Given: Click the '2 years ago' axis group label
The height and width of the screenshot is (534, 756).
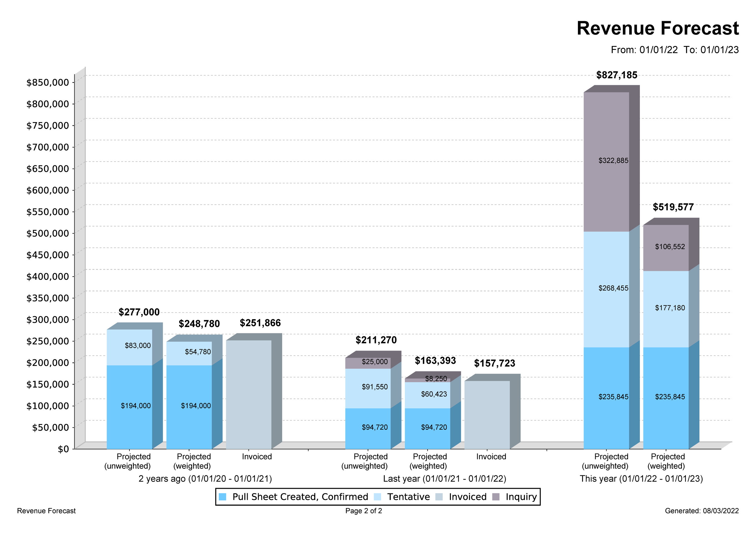Looking at the screenshot, I should pyautogui.click(x=205, y=478).
